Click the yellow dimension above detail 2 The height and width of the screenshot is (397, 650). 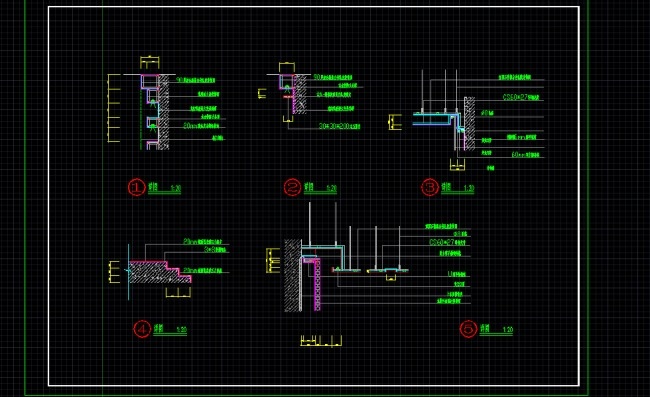pos(287,67)
